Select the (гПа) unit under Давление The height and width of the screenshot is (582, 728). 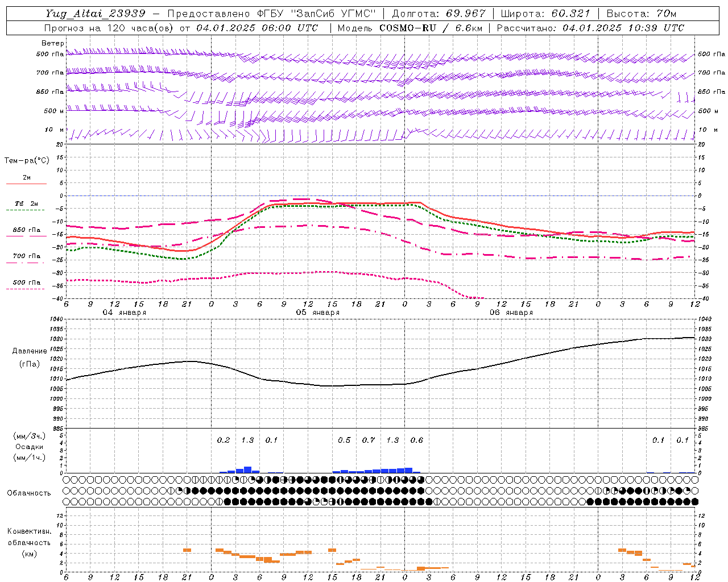click(30, 364)
